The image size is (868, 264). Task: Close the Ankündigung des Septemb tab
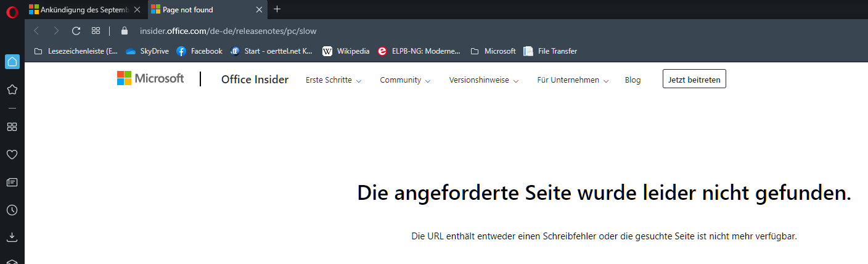click(137, 10)
